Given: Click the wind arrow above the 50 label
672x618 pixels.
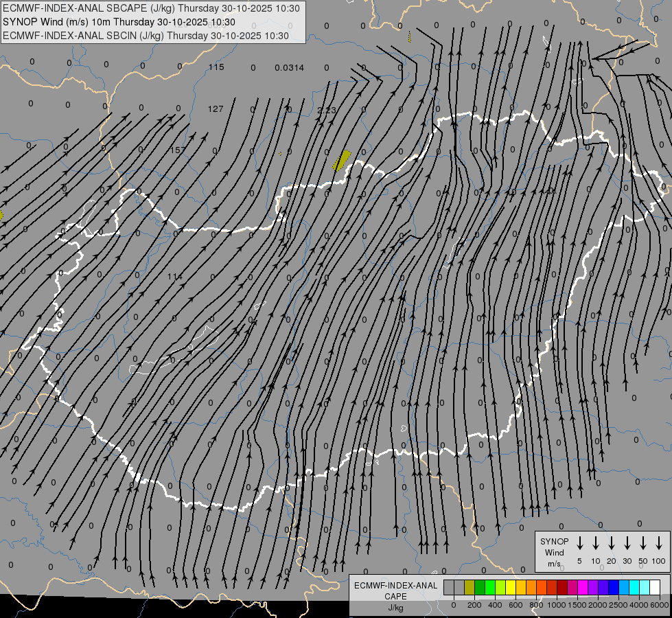Looking at the screenshot, I should [642, 543].
